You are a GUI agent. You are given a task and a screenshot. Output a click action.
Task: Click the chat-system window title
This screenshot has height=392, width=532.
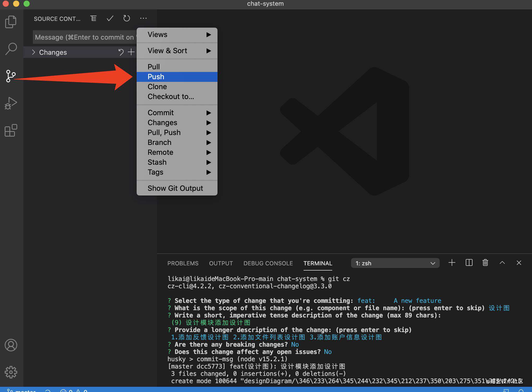pos(265,4)
